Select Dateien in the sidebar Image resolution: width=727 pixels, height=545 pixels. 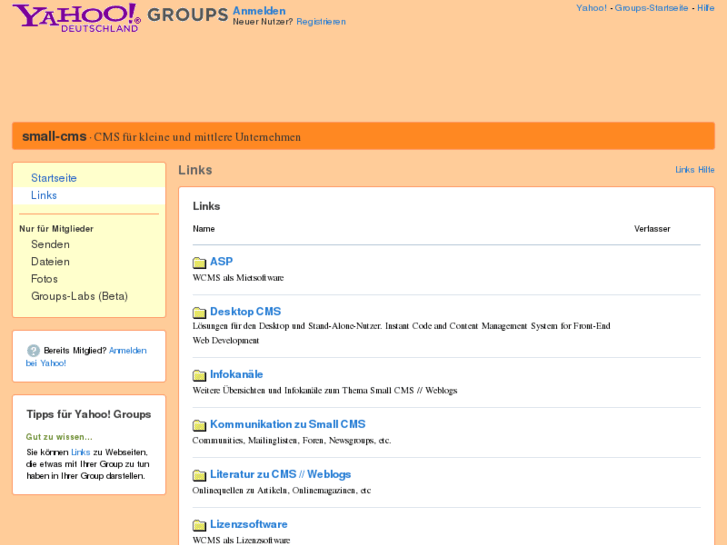[50, 262]
